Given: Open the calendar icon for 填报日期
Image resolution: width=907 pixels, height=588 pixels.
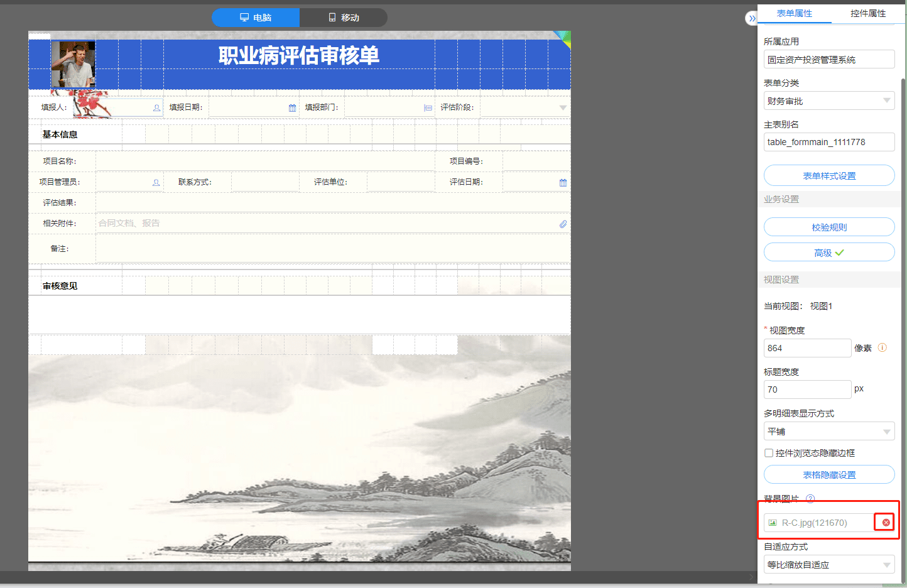Looking at the screenshot, I should pyautogui.click(x=292, y=108).
